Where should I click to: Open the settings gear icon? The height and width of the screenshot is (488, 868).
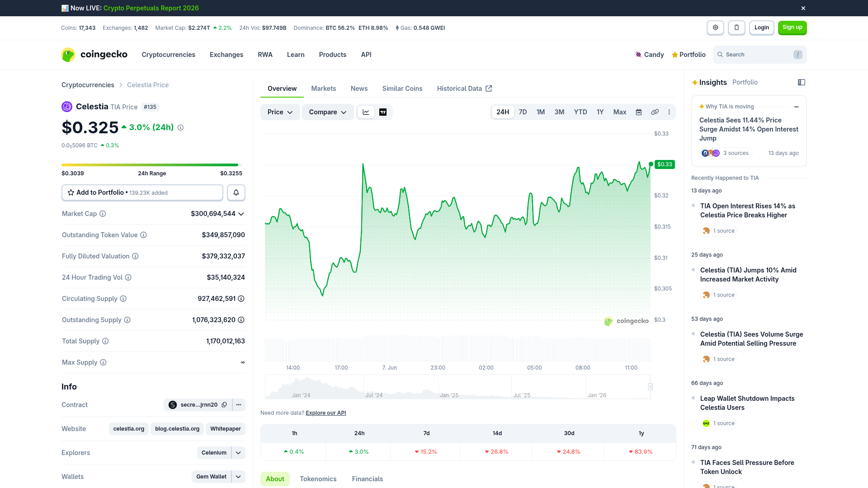(715, 28)
